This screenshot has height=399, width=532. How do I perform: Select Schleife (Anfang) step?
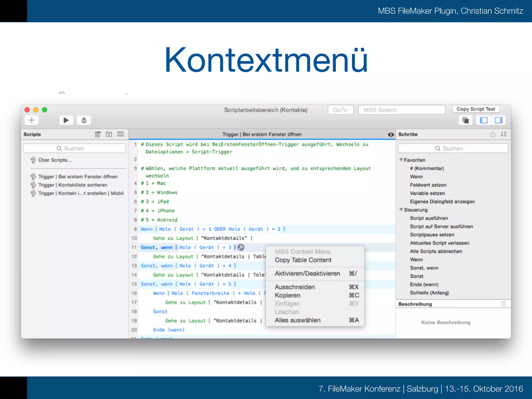[x=429, y=293]
